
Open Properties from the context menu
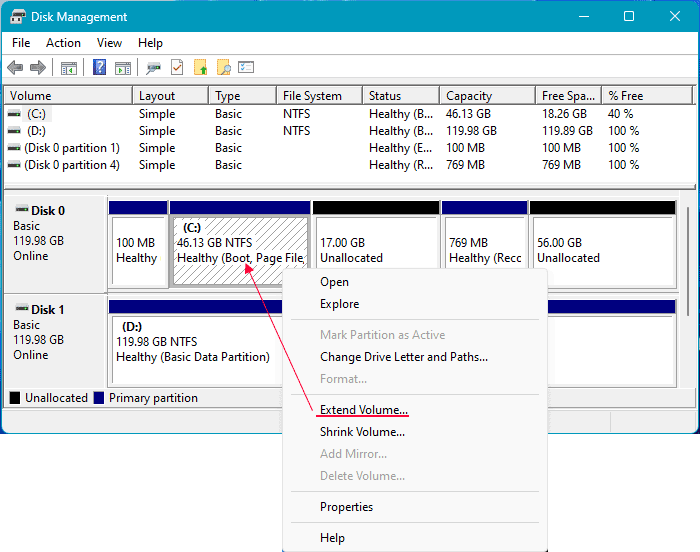tap(346, 507)
